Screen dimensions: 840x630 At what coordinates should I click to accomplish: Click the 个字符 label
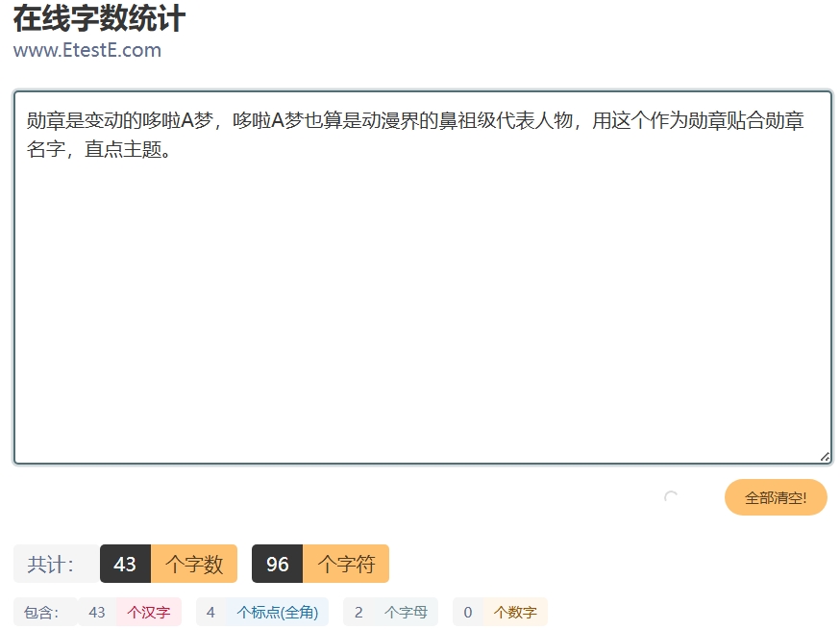346,564
